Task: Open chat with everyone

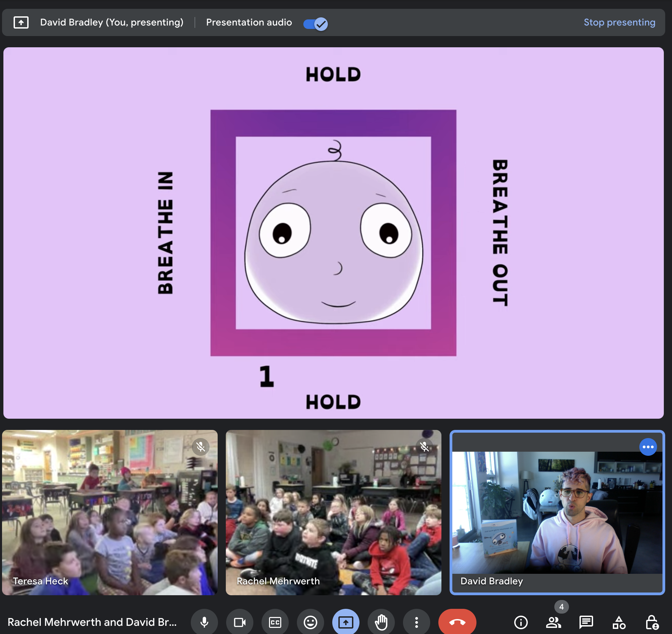Action: [x=586, y=622]
